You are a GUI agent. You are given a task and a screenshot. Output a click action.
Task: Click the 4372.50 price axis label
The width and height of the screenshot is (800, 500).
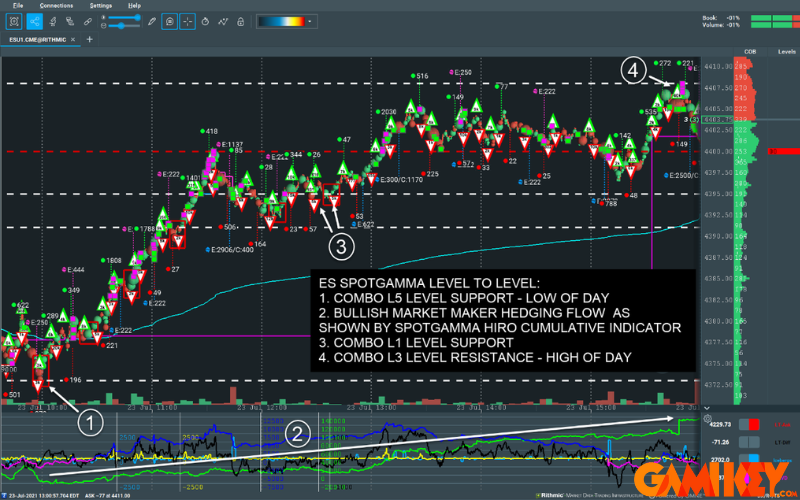(x=718, y=385)
